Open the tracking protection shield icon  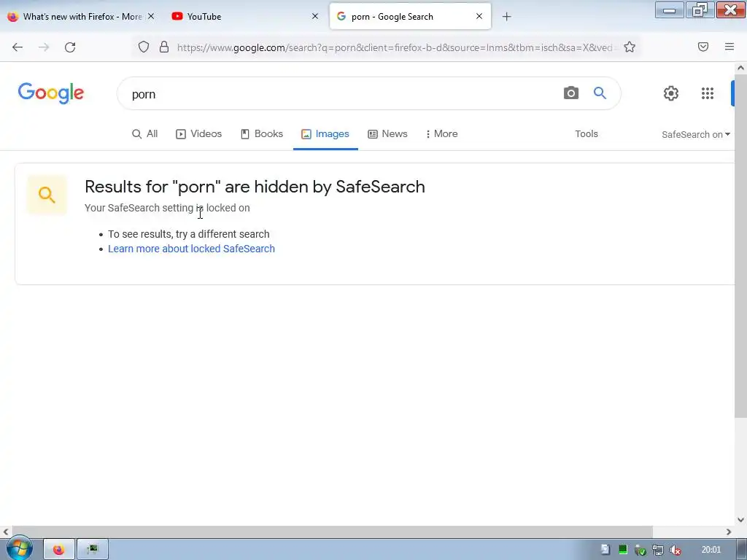pos(144,47)
